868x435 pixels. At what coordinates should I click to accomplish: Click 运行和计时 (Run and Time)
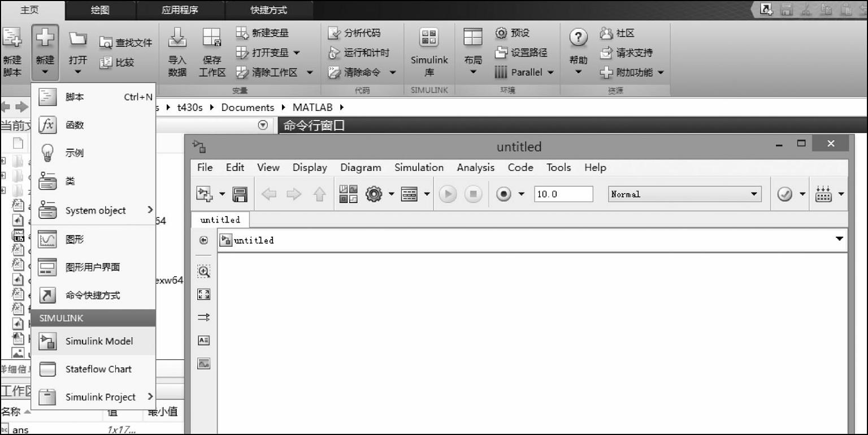tap(359, 53)
